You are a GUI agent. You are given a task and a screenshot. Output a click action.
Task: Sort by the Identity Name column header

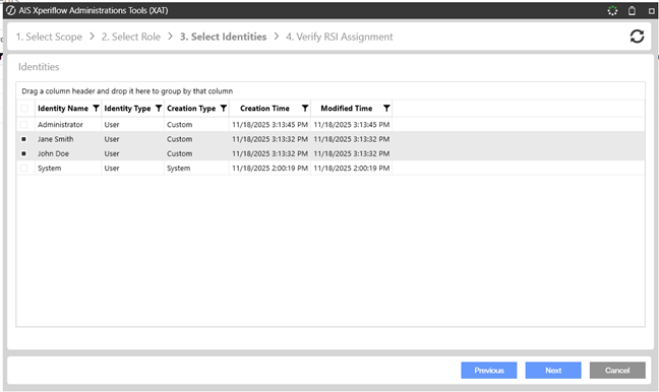click(63, 108)
